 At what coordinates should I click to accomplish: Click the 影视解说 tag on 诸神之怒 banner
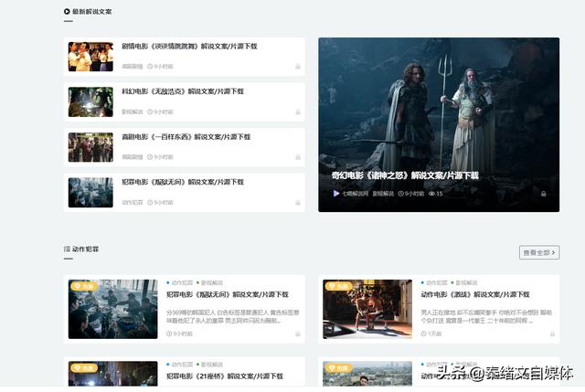(383, 194)
